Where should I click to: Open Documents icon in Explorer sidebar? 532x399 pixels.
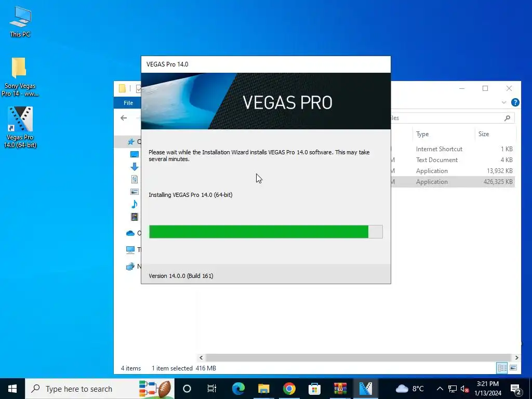coord(135,179)
